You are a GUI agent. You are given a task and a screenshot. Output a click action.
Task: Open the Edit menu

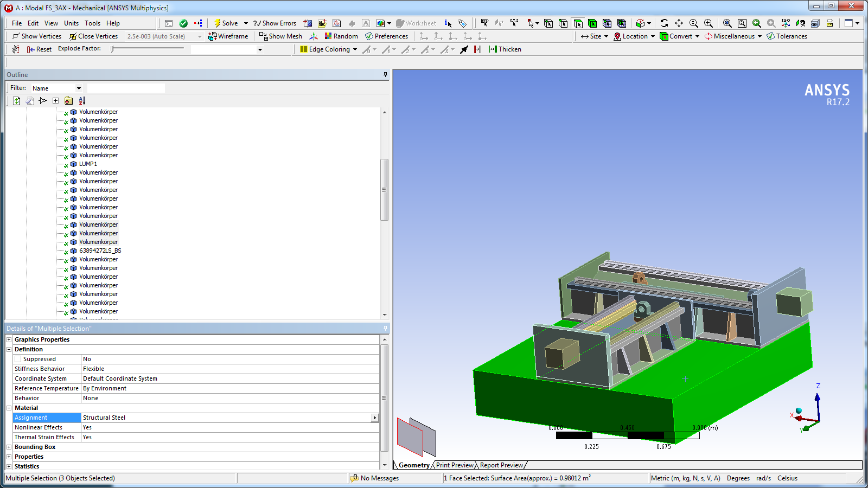(x=33, y=23)
